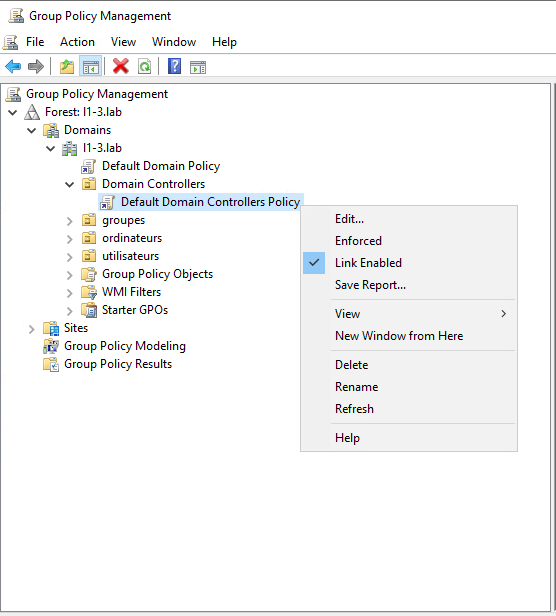Open the View menu in menu bar

click(x=123, y=42)
